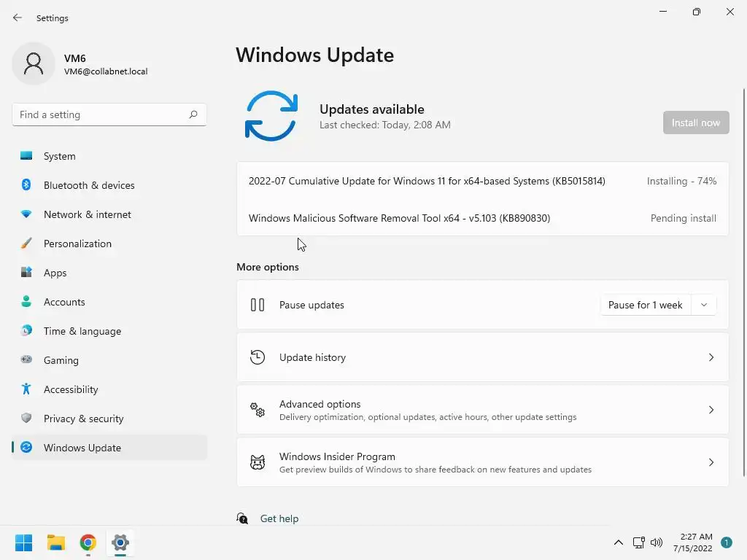
Task: Open the taskbar clock and date
Action: (x=693, y=542)
